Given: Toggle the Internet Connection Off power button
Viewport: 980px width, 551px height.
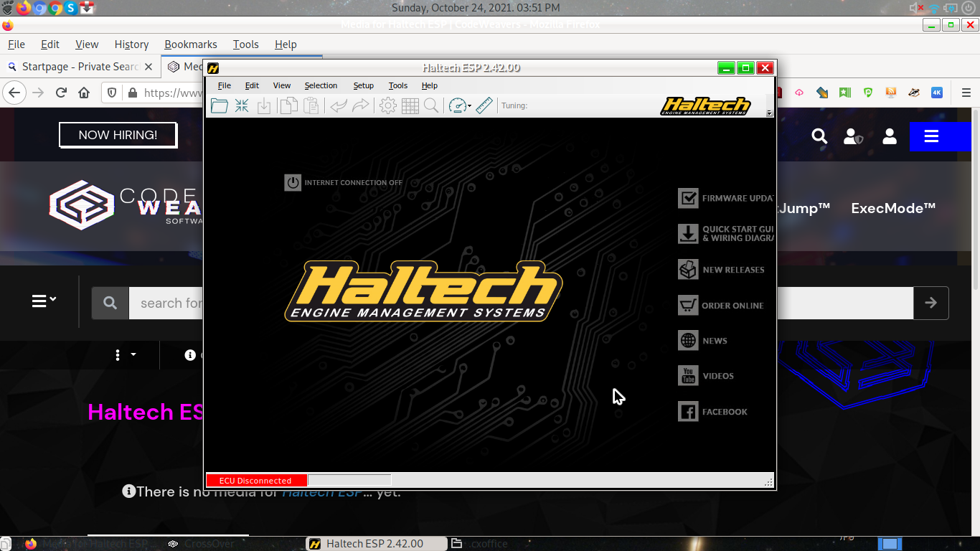Looking at the screenshot, I should click(293, 182).
